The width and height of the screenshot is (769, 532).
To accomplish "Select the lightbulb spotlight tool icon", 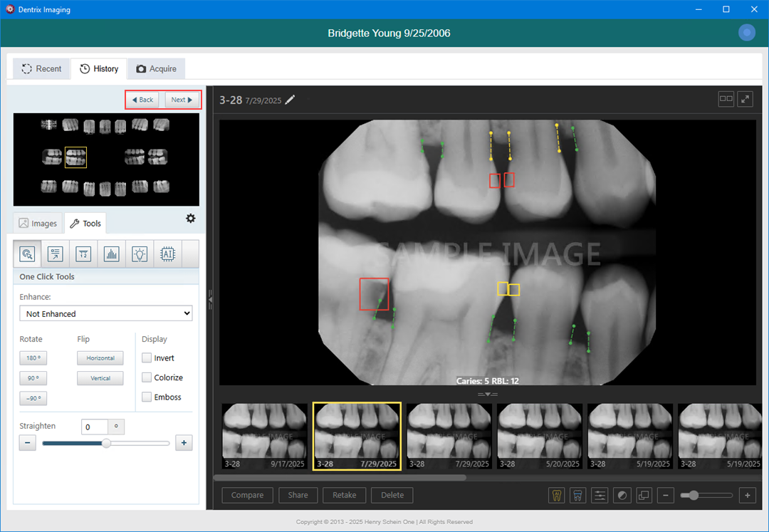I will coord(140,254).
